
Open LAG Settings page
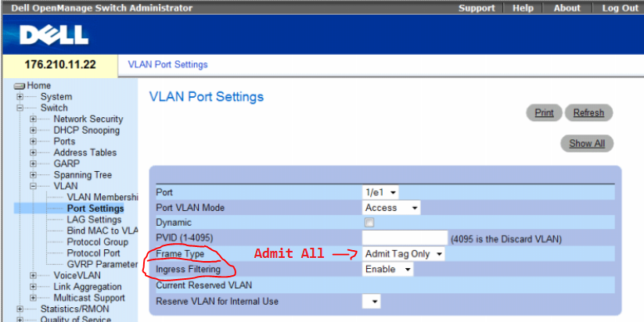94,220
